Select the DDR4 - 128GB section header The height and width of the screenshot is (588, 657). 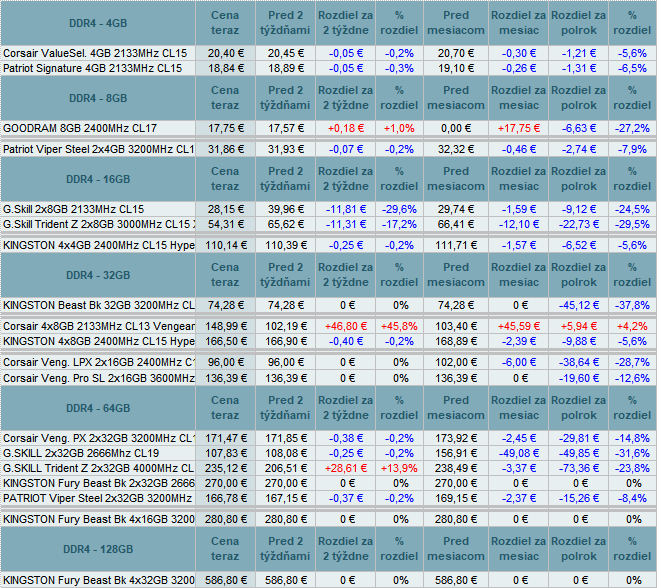(98, 549)
